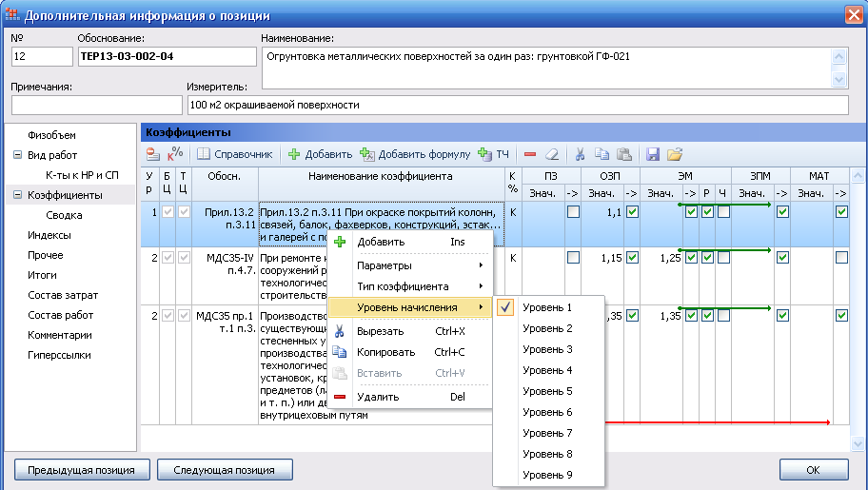Click the Примечания input field
Image resolution: width=868 pixels, height=490 pixels.
tap(96, 104)
